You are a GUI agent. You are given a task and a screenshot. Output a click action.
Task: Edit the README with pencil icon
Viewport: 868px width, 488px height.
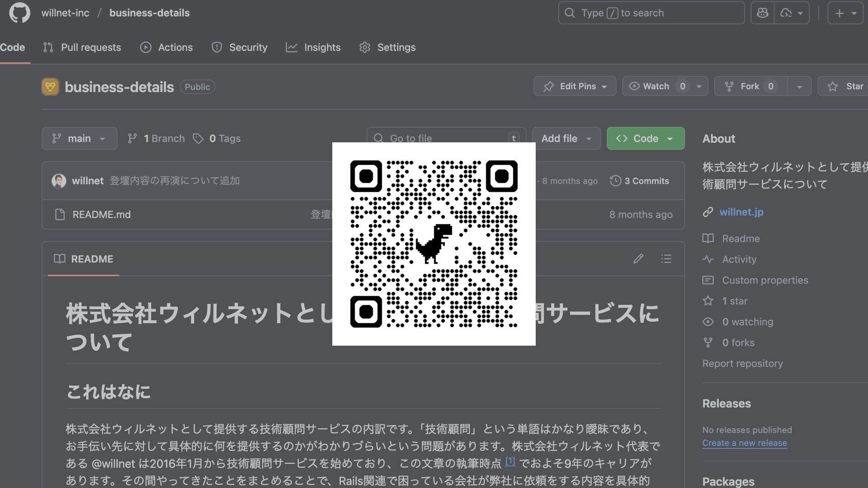coord(638,259)
